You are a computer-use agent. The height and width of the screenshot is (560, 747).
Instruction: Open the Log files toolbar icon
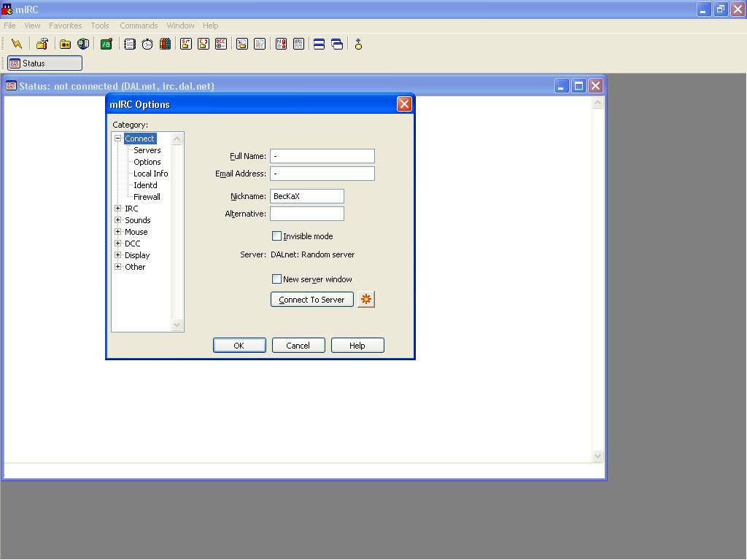pos(260,44)
